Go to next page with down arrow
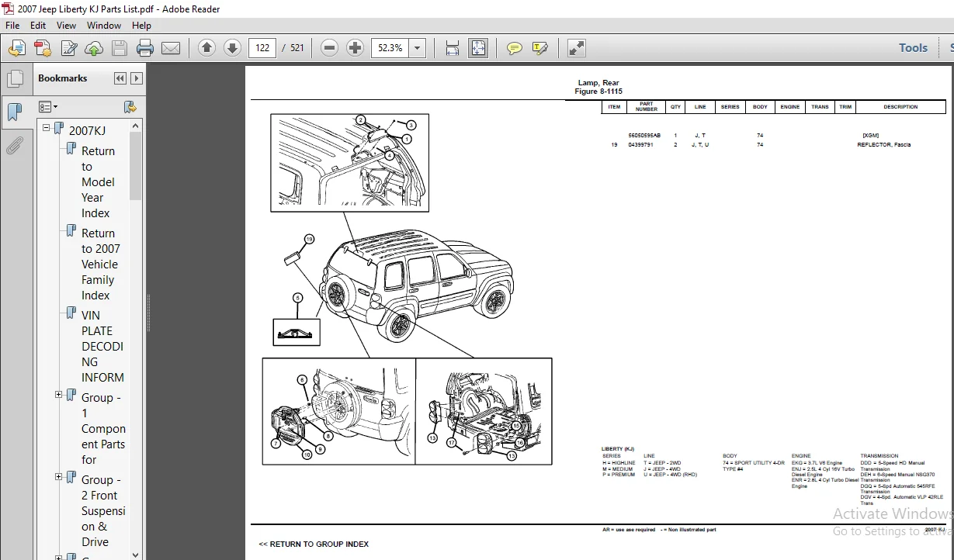954x560 pixels. pos(232,48)
